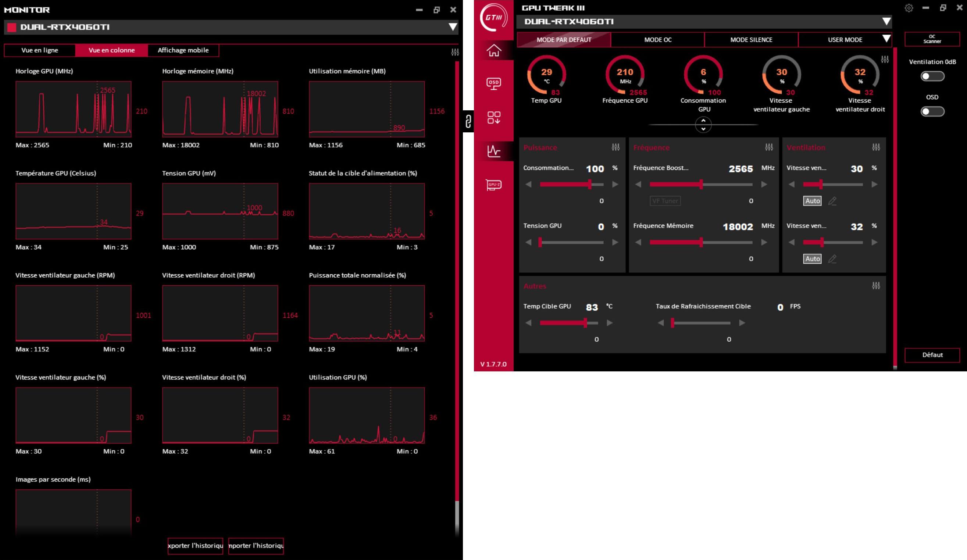Open Ventilation panel settings icon
Viewport: 967px width, 560px height.
pos(876,147)
